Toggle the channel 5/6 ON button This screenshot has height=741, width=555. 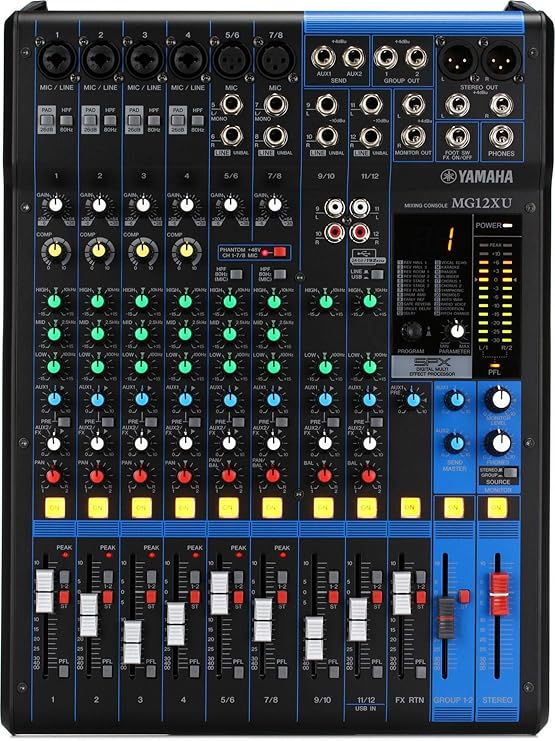228,508
